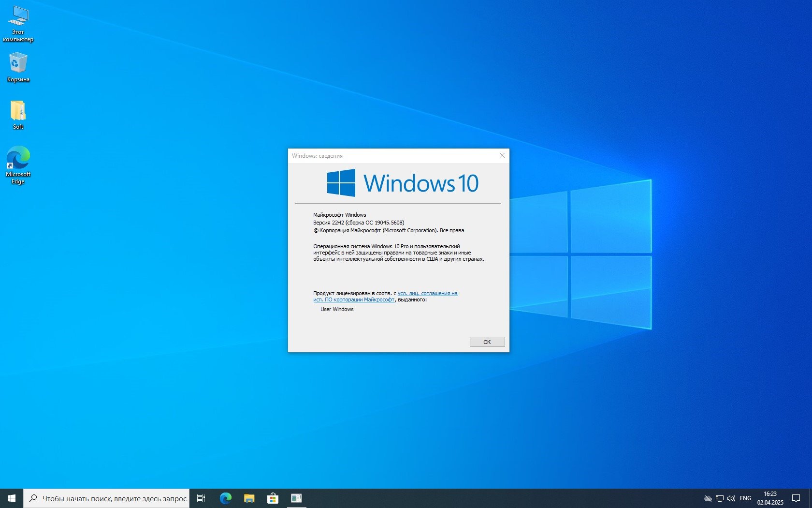Open "Этот компьютер" desktop icon
The height and width of the screenshot is (508, 812).
pyautogui.click(x=18, y=23)
